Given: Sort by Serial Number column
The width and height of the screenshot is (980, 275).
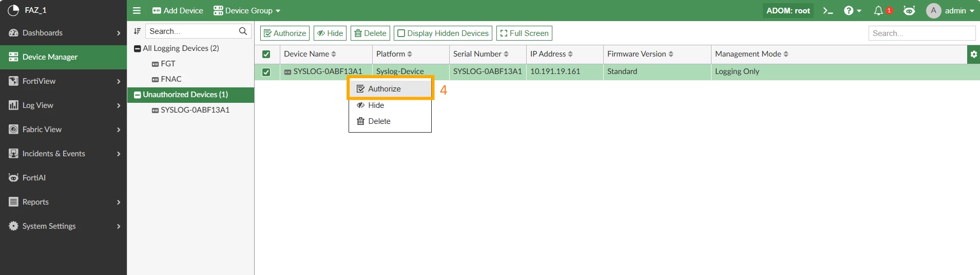Looking at the screenshot, I should [481, 54].
